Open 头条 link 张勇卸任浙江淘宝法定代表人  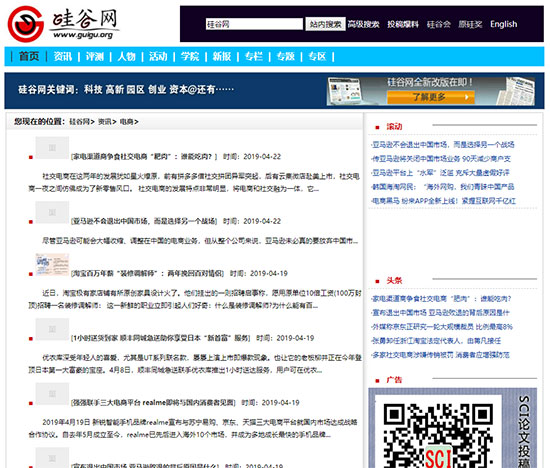436,341
